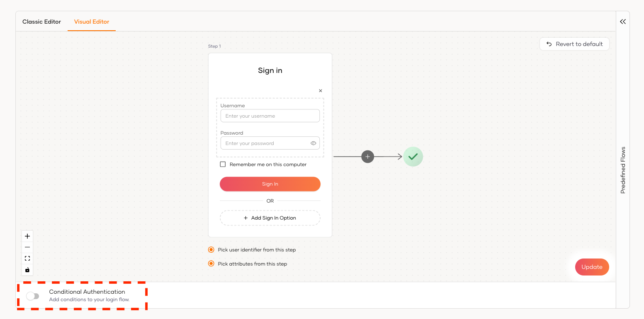644x319 pixels.
Task: Check Remember me on this computer
Action: click(x=223, y=164)
